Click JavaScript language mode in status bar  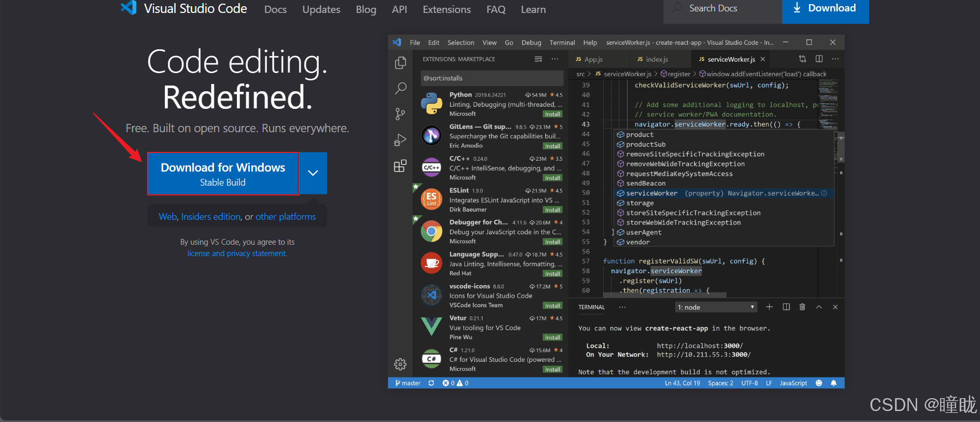point(793,383)
